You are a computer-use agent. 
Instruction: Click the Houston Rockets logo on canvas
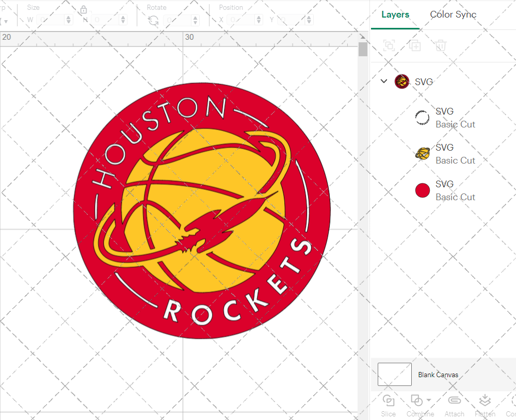(202, 211)
